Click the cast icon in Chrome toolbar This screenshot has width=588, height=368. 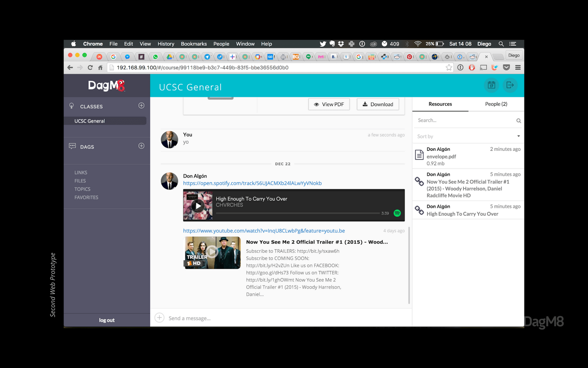483,67
